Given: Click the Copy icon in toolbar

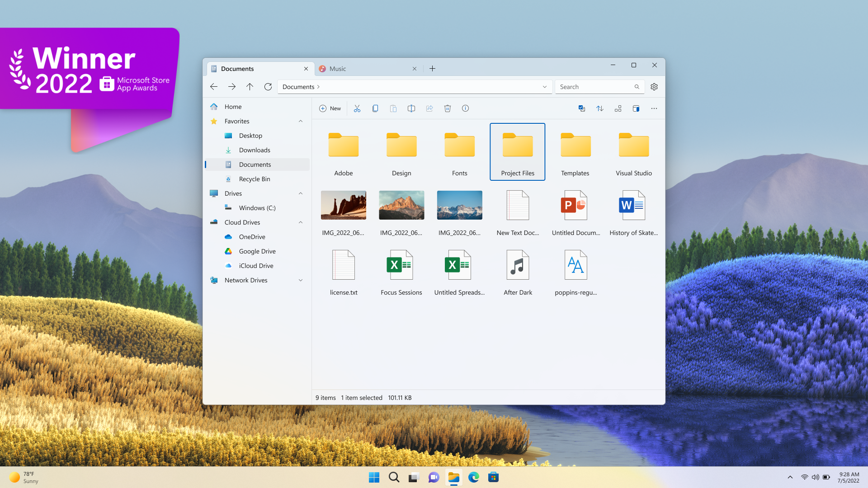Looking at the screenshot, I should [x=375, y=108].
